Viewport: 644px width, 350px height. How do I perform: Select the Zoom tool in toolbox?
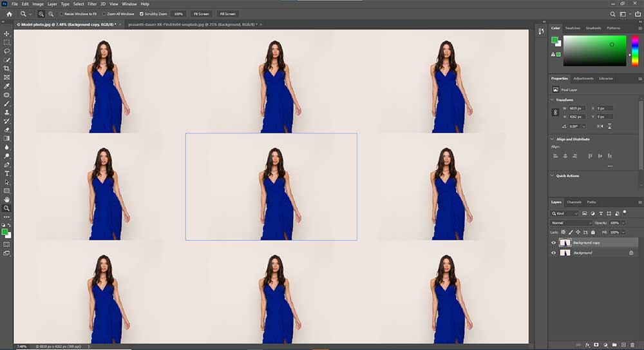tap(6, 209)
